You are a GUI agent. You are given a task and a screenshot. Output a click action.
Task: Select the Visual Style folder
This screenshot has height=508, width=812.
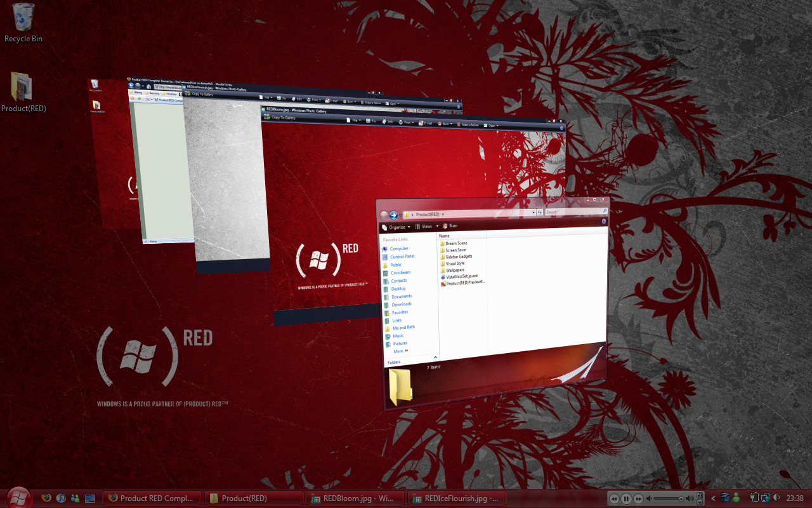(x=455, y=264)
